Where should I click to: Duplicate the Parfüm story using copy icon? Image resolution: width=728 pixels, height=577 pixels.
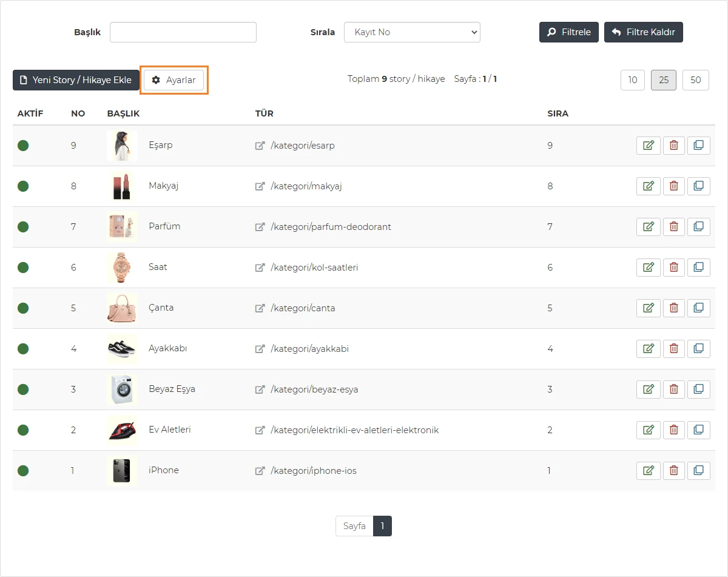point(698,227)
